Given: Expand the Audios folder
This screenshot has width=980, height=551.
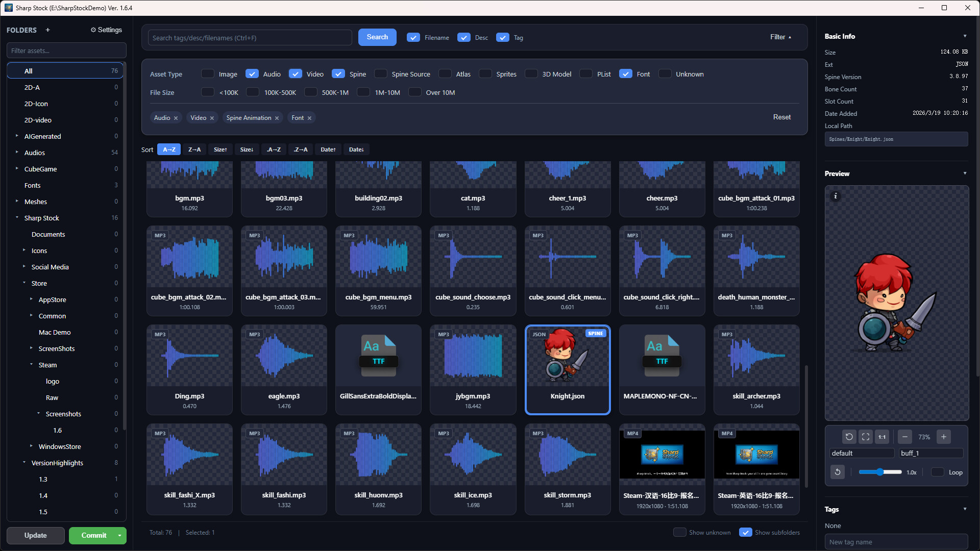Looking at the screenshot, I should pyautogui.click(x=17, y=153).
